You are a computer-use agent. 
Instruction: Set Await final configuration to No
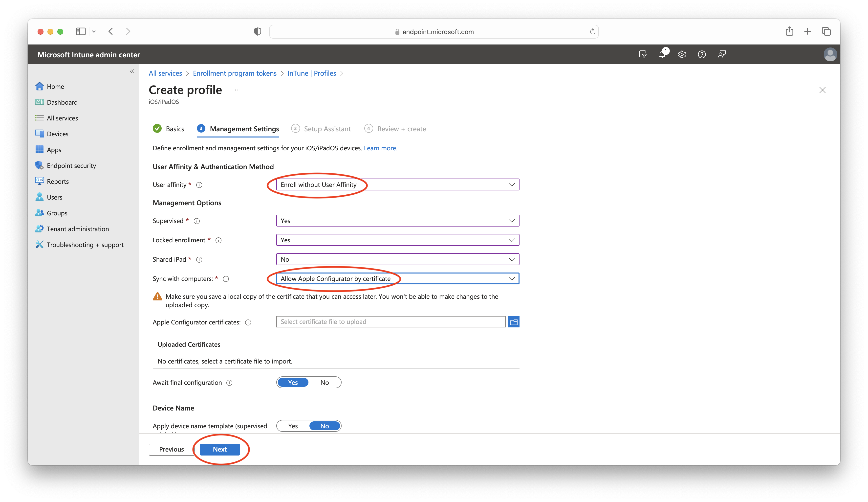[324, 383]
